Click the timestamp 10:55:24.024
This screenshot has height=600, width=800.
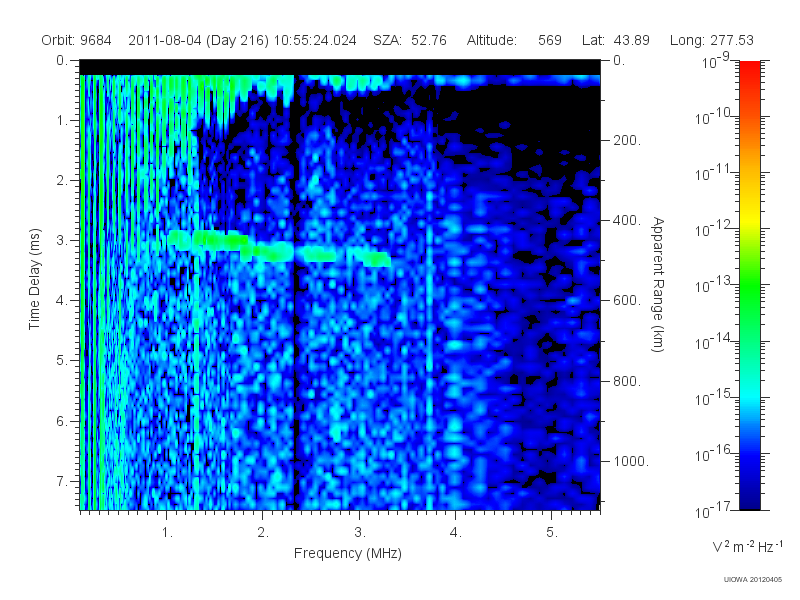(x=315, y=40)
